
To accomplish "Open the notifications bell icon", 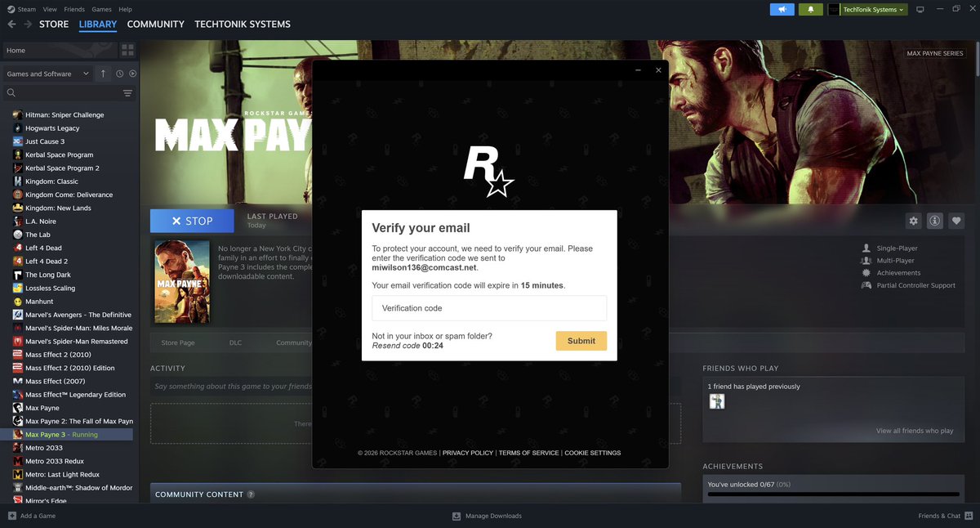I will coord(811,10).
